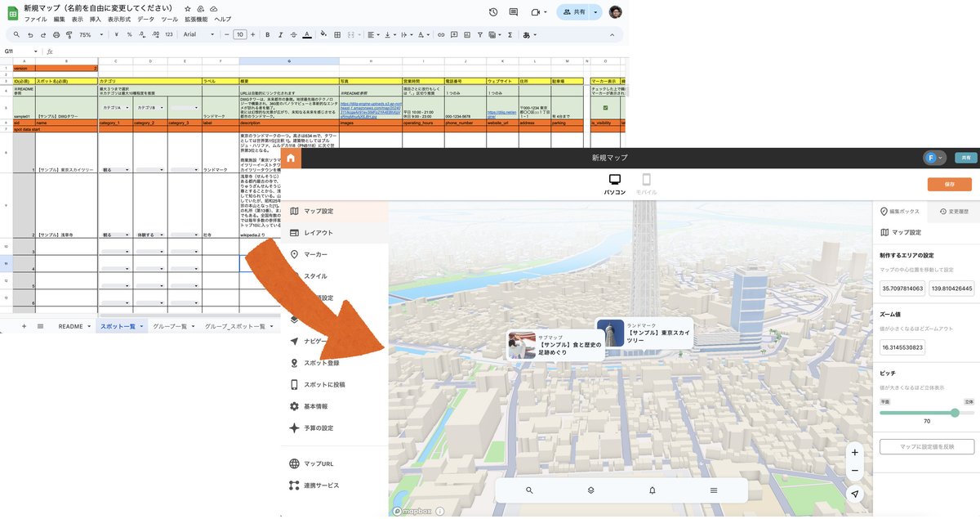
Task: Open the user avatar dropdown in map editor
Action: [x=933, y=158]
